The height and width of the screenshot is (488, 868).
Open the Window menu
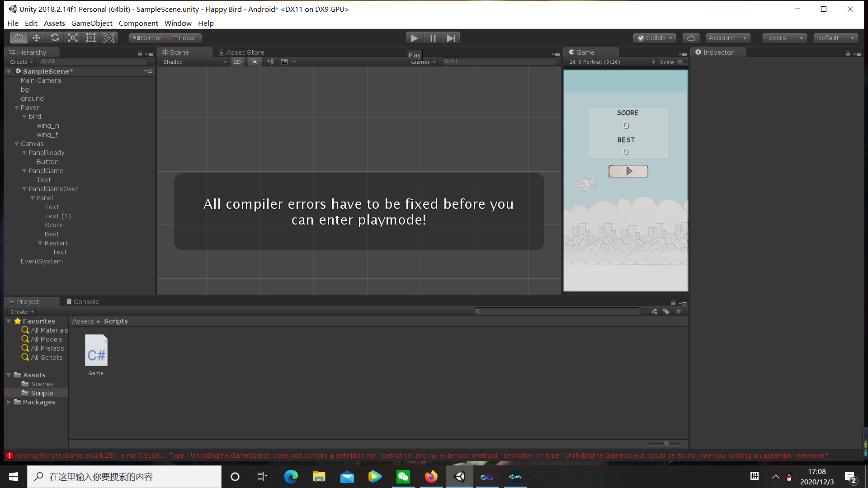coord(178,23)
